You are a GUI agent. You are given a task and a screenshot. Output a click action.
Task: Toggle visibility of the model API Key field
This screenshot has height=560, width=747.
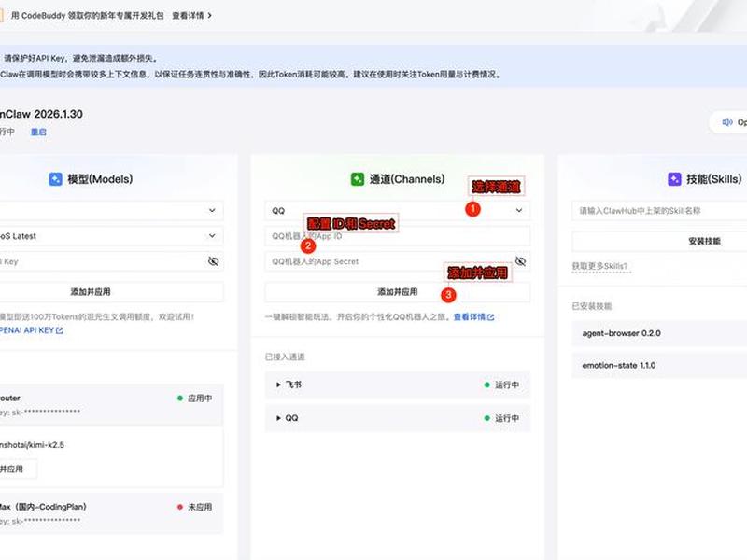[x=214, y=261]
